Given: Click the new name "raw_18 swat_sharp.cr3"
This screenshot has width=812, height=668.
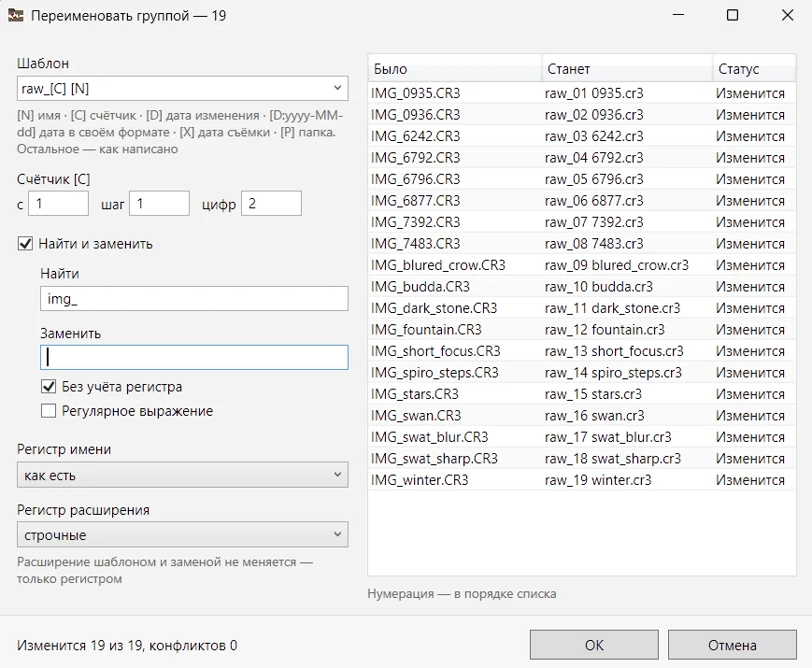Looking at the screenshot, I should coord(613,459).
